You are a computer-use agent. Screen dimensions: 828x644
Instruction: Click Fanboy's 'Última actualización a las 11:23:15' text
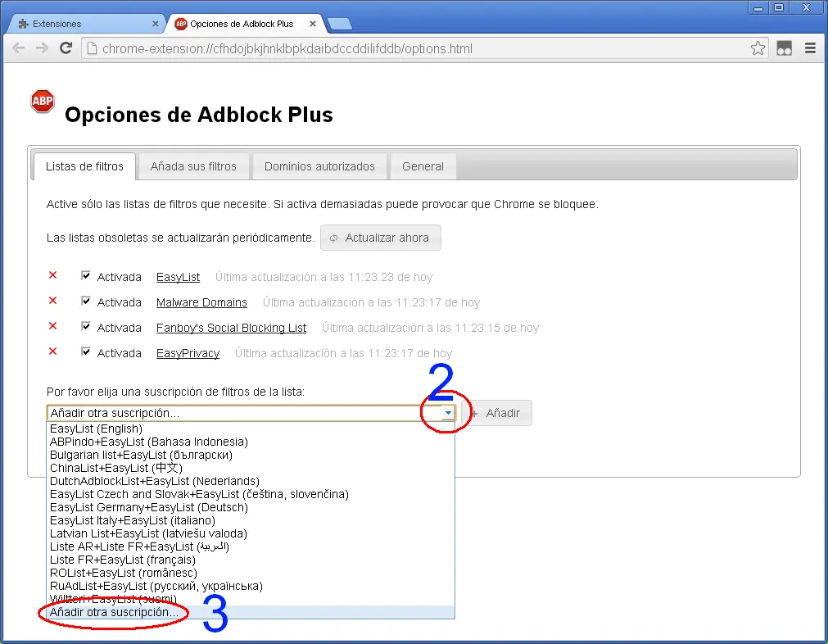tap(430, 328)
